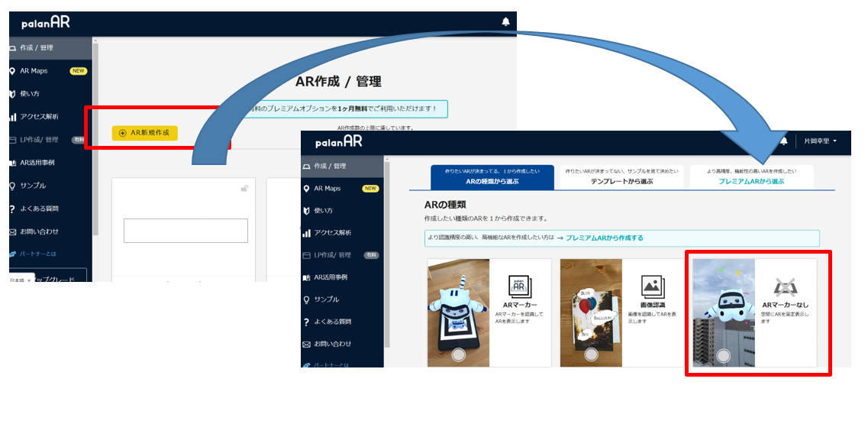Select the ARの種類から選ぶ tab
The width and height of the screenshot is (868, 437).
pos(492,176)
